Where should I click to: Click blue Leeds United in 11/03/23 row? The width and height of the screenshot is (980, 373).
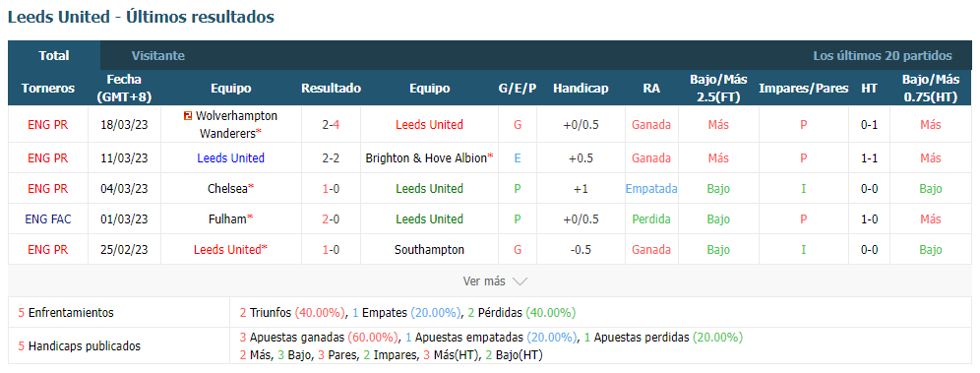pyautogui.click(x=230, y=158)
